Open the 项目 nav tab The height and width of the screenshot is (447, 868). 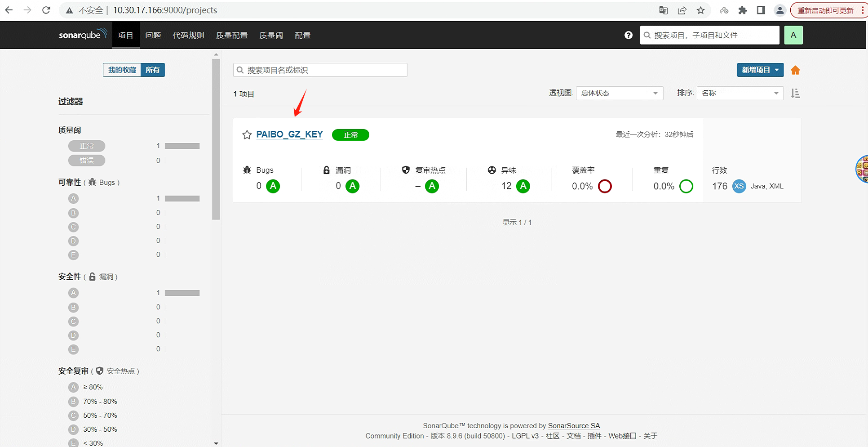point(125,35)
